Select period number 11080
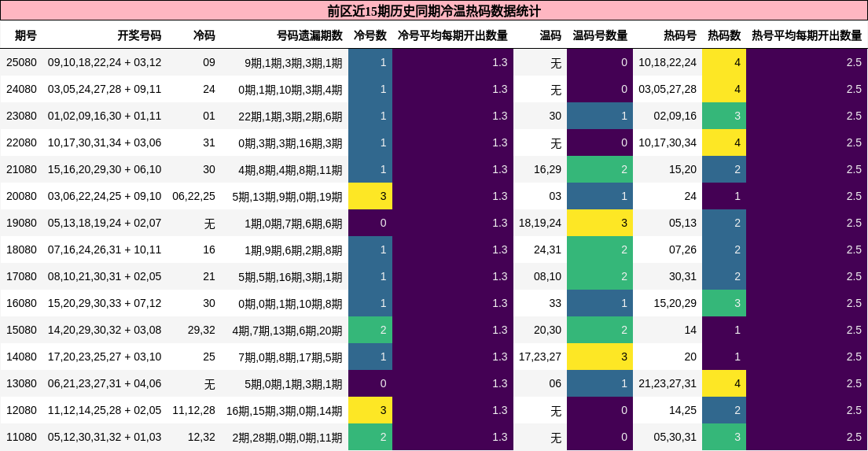Image resolution: width=868 pixels, height=451 pixels. click(x=21, y=437)
